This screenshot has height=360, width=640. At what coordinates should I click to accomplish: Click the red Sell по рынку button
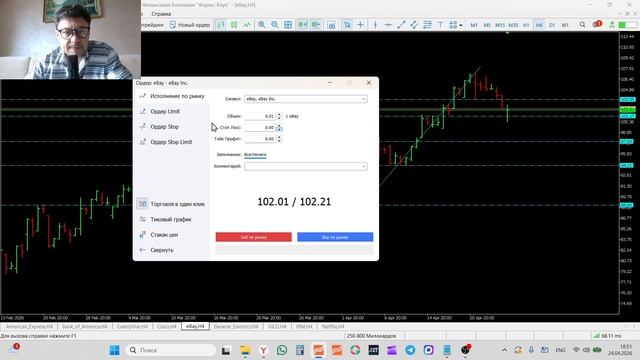[253, 237]
